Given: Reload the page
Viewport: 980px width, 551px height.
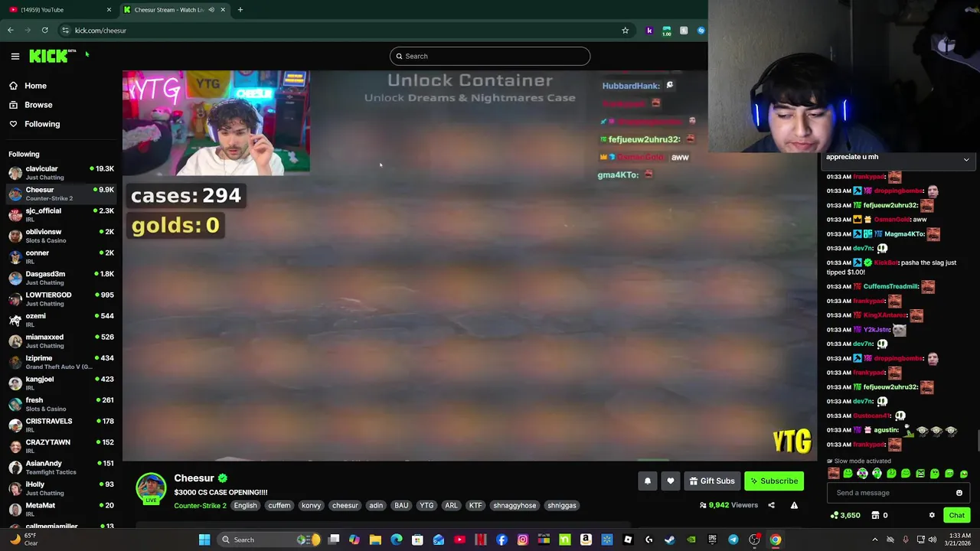Looking at the screenshot, I should click(x=44, y=31).
